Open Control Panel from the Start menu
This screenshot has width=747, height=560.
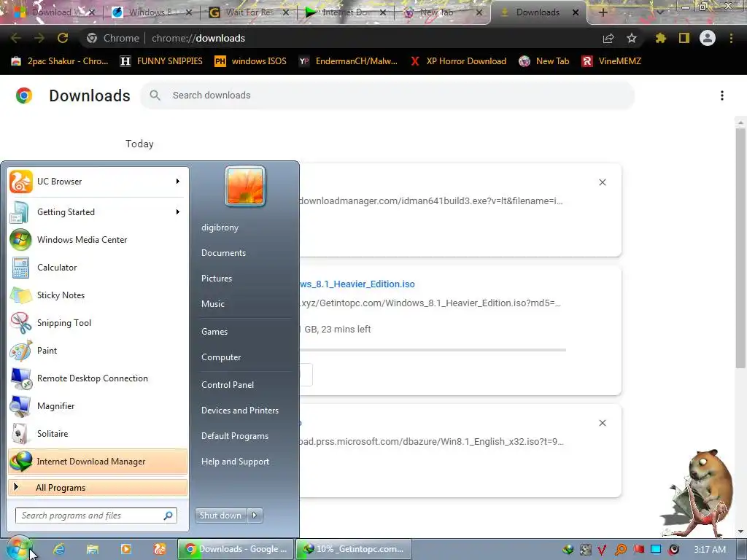(x=228, y=385)
